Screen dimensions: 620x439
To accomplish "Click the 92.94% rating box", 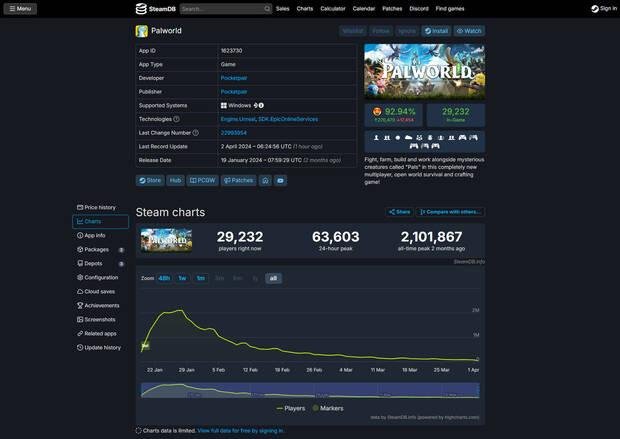I will tap(394, 115).
